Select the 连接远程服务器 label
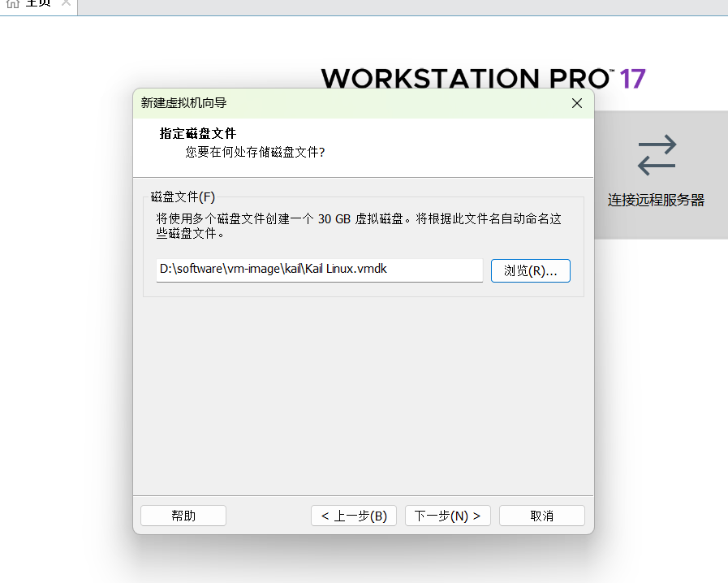This screenshot has height=583, width=728. pos(656,201)
